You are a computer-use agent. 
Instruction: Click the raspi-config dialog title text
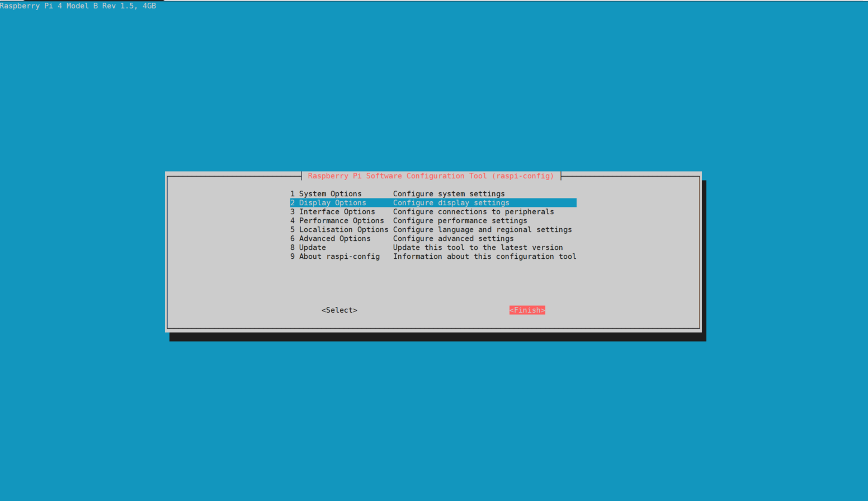(x=431, y=176)
